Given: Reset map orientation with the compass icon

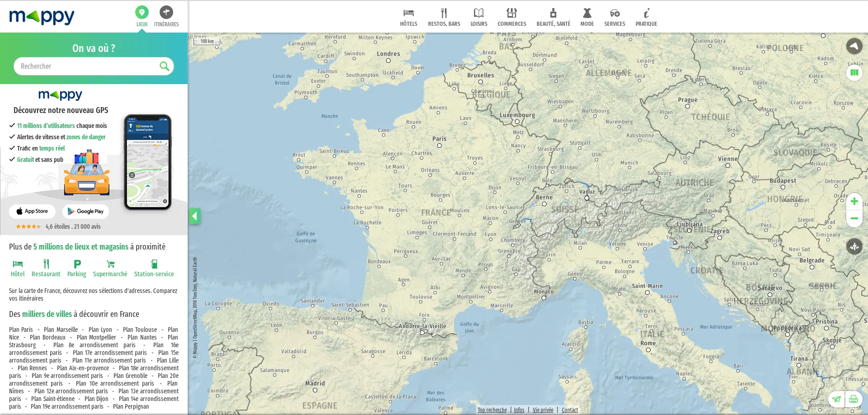Looking at the screenshot, I should coord(854,45).
